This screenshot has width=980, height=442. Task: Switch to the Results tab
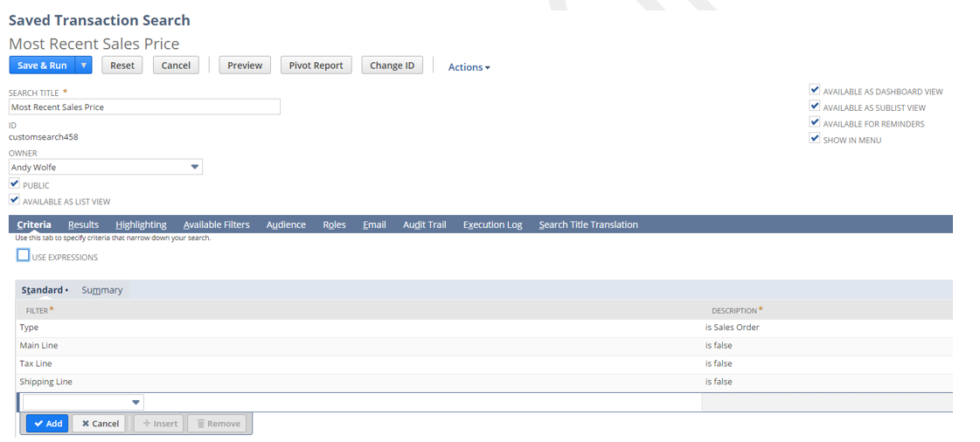coord(83,224)
